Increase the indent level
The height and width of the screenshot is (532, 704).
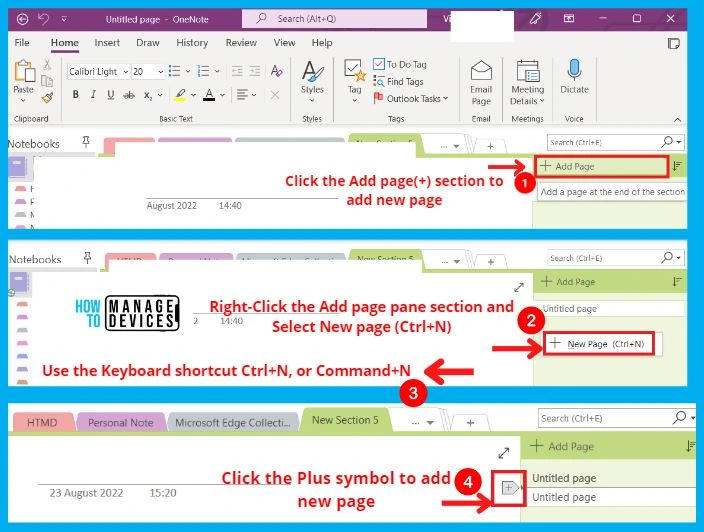[255, 71]
